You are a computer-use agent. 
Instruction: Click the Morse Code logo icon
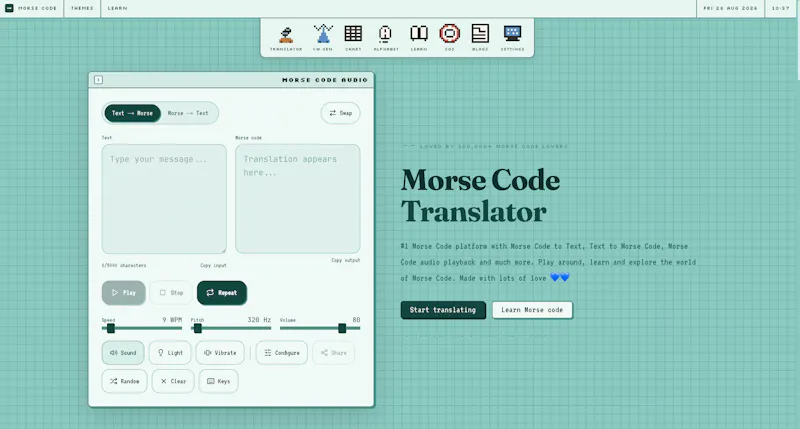point(9,8)
